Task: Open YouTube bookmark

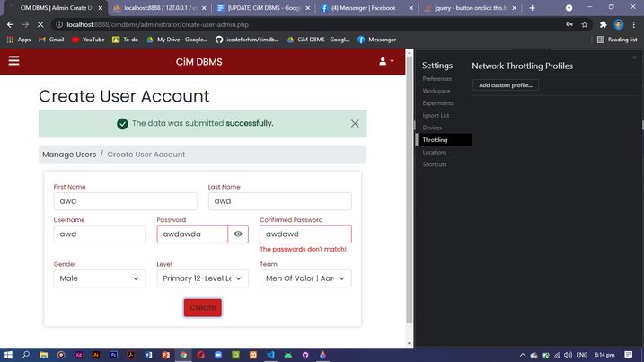Action: pos(88,40)
